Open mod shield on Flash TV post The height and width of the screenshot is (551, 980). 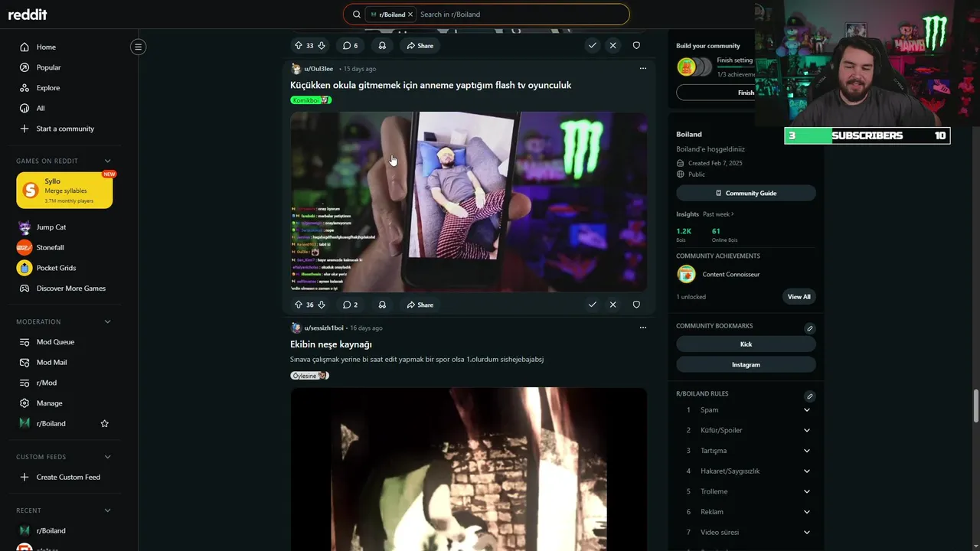[636, 305]
